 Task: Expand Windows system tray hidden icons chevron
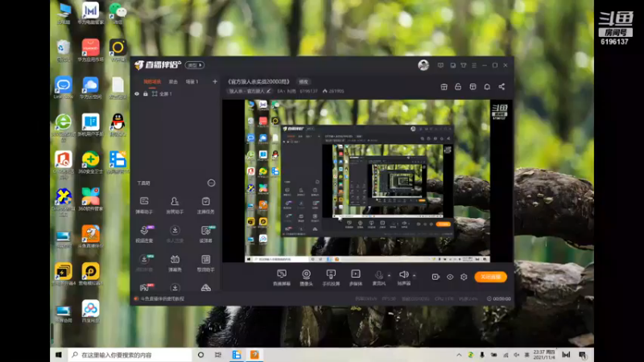(459, 355)
